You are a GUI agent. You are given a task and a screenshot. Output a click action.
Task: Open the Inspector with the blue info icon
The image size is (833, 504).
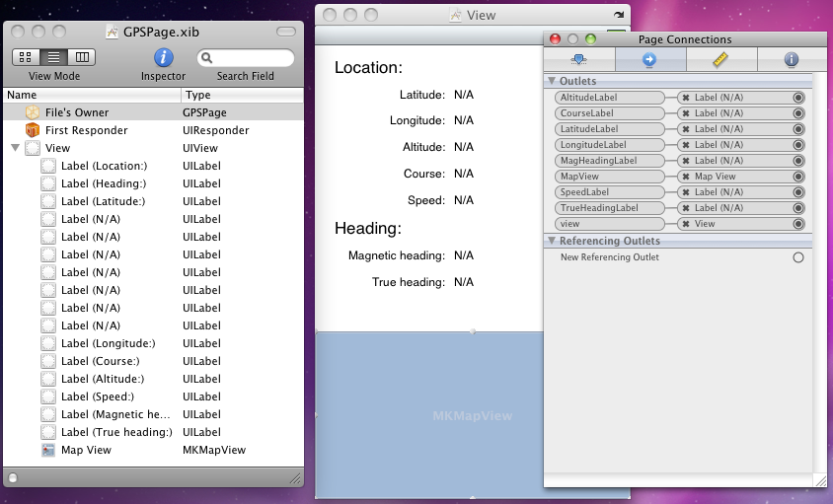(163, 57)
